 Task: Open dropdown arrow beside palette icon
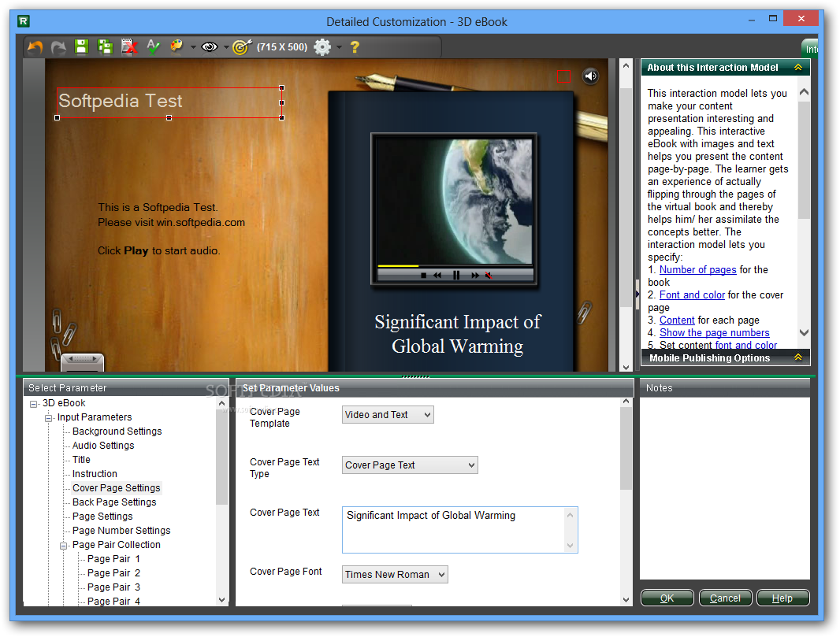[x=193, y=47]
